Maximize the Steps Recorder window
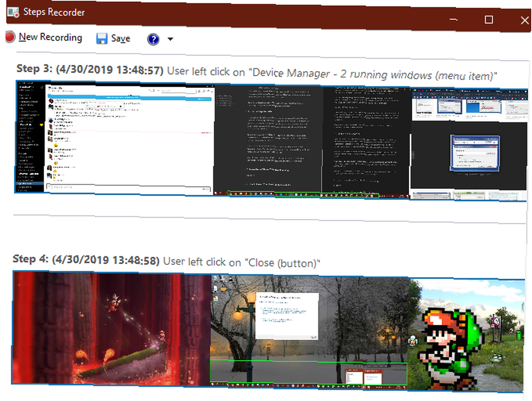Viewport: 532px width, 401px height. 488,20
